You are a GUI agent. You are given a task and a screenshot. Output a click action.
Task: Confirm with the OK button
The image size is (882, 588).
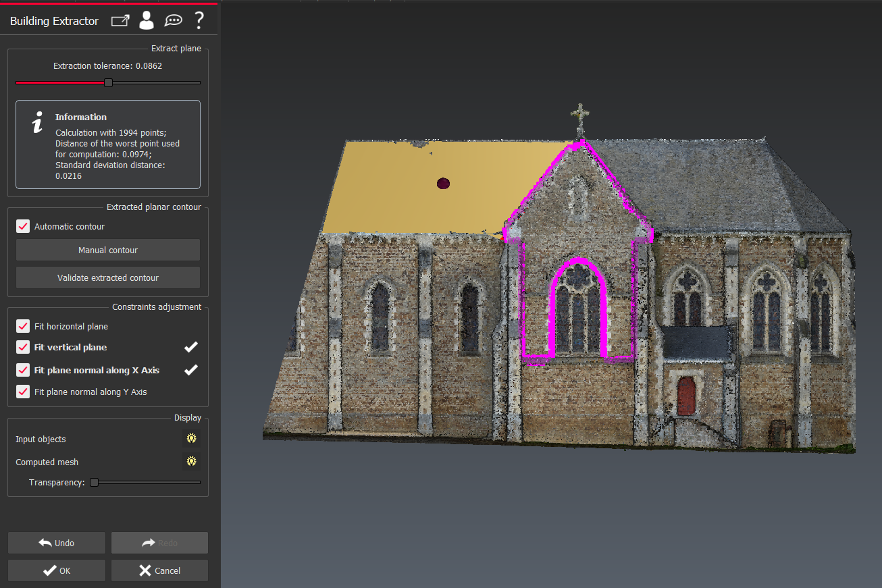57,570
